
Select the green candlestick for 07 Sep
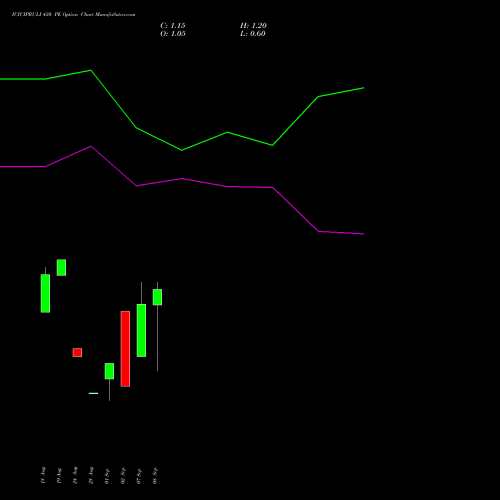[141, 330]
